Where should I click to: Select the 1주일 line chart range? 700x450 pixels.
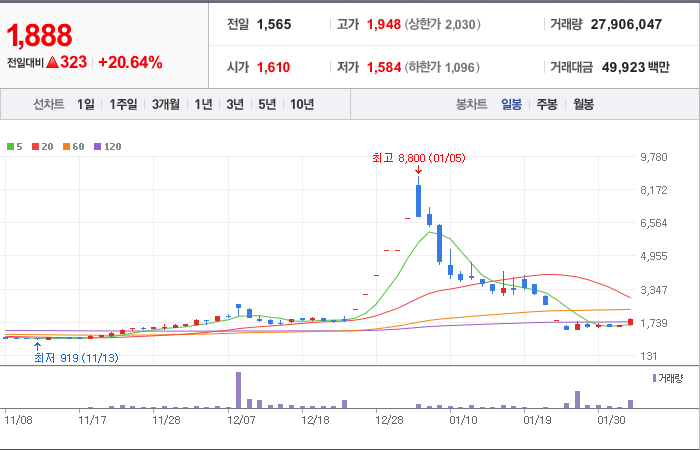[124, 104]
